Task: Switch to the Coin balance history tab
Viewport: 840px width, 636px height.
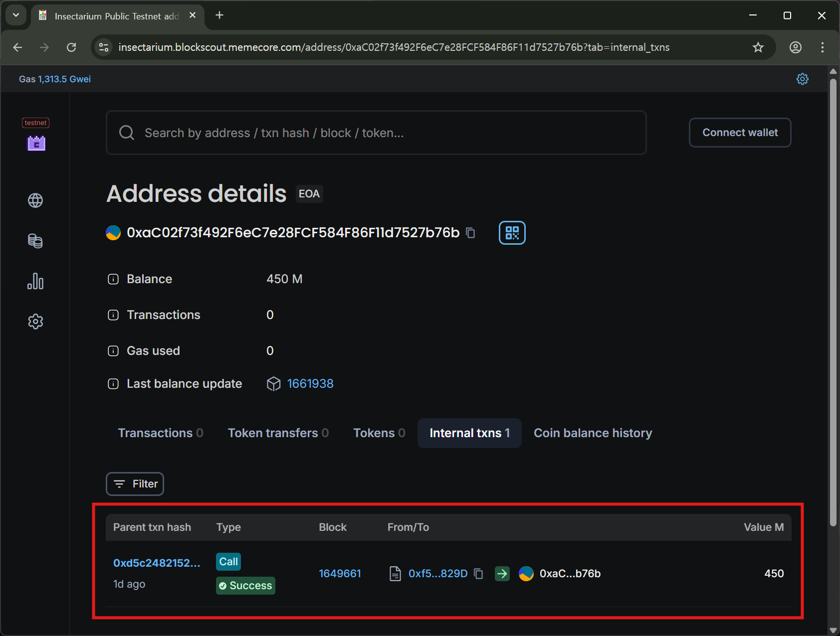Action: 593,433
